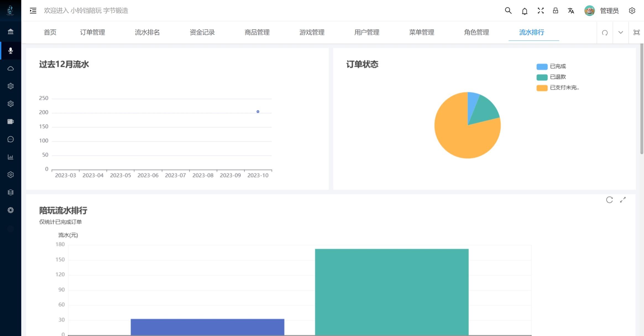Click the 过去12月流水 chart title
The image size is (644, 336).
tap(64, 64)
